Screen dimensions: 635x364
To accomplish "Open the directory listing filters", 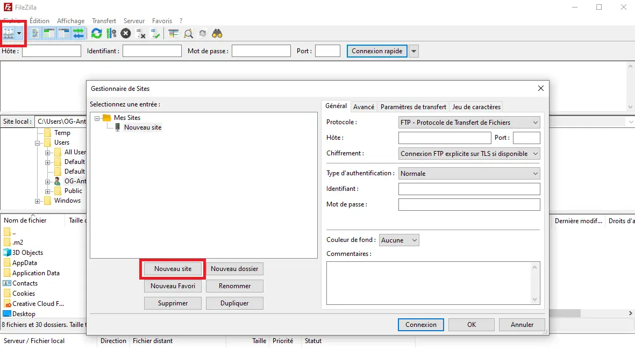I will pos(173,33).
